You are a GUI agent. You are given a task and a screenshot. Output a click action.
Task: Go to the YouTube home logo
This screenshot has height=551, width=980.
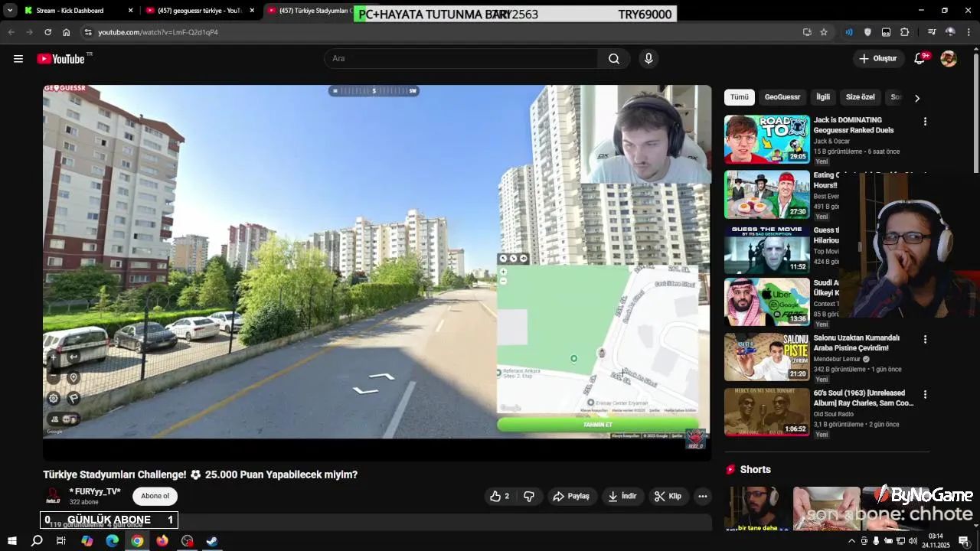click(60, 59)
